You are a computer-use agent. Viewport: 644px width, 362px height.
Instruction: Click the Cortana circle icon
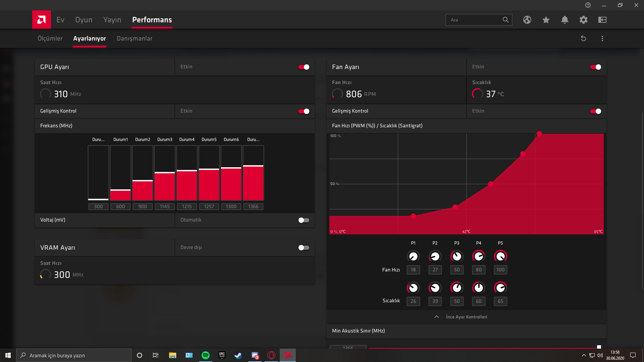(140, 355)
